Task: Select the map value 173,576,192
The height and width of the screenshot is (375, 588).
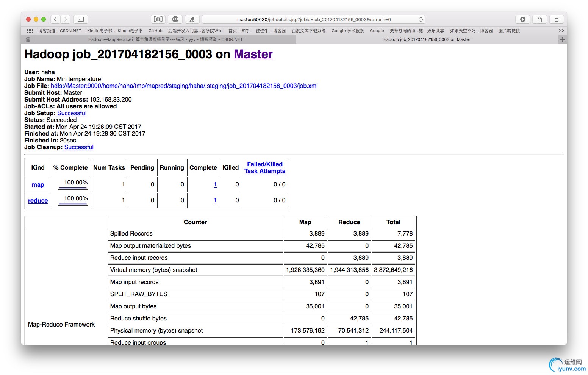Action: [308, 331]
